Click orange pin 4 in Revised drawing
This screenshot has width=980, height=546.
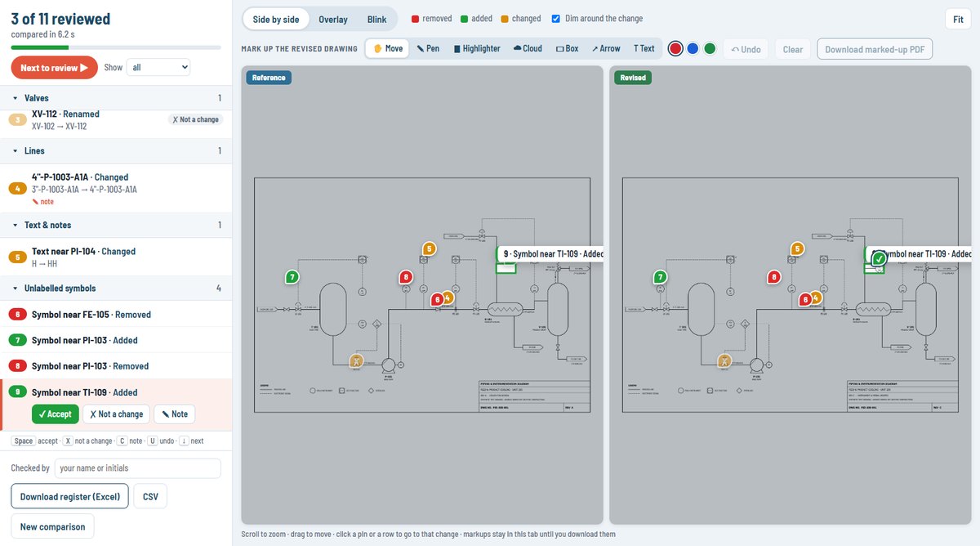(816, 298)
